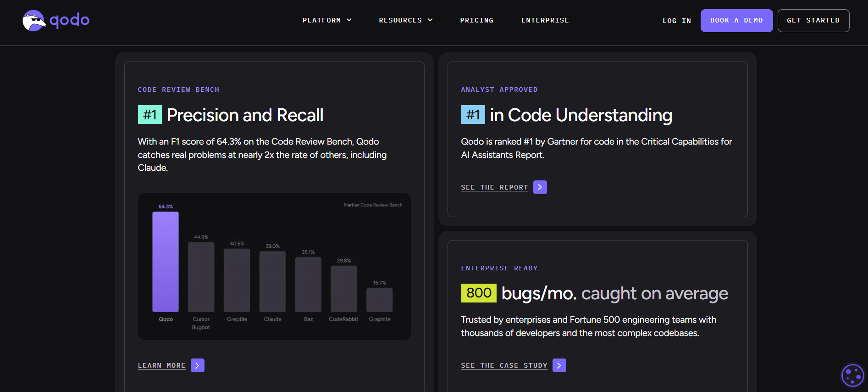Click the blue #1 badge near Code Understanding
The width and height of the screenshot is (868, 392).
pyautogui.click(x=473, y=115)
